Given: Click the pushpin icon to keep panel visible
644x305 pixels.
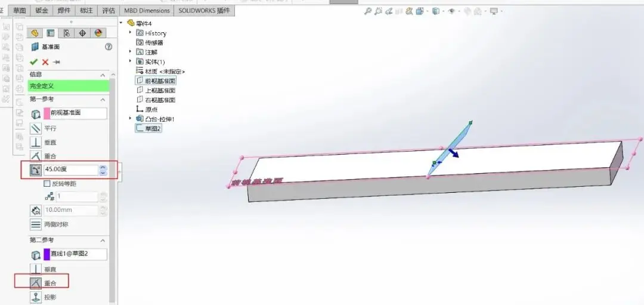Looking at the screenshot, I should click(x=57, y=62).
